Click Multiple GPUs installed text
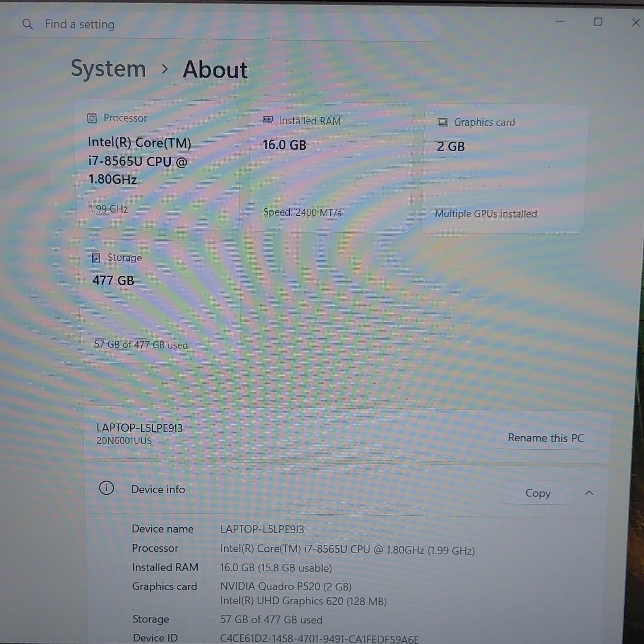Viewport: 644px width, 644px height. pos(486,214)
